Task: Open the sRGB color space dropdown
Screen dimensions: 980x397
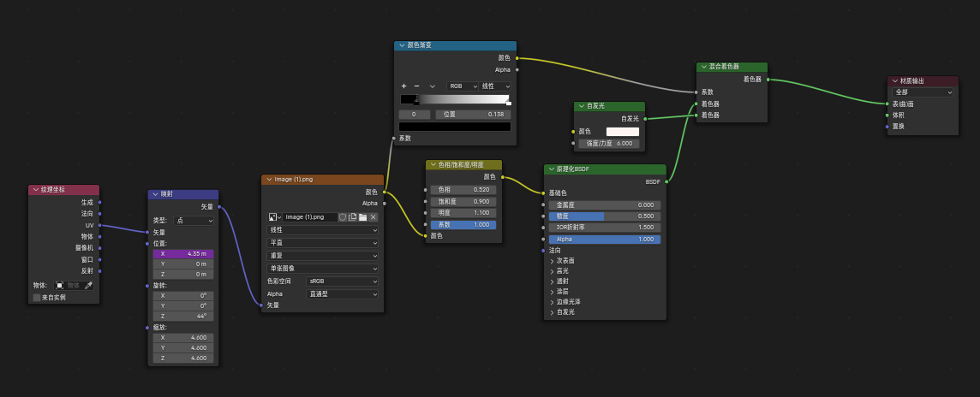Action: click(342, 281)
